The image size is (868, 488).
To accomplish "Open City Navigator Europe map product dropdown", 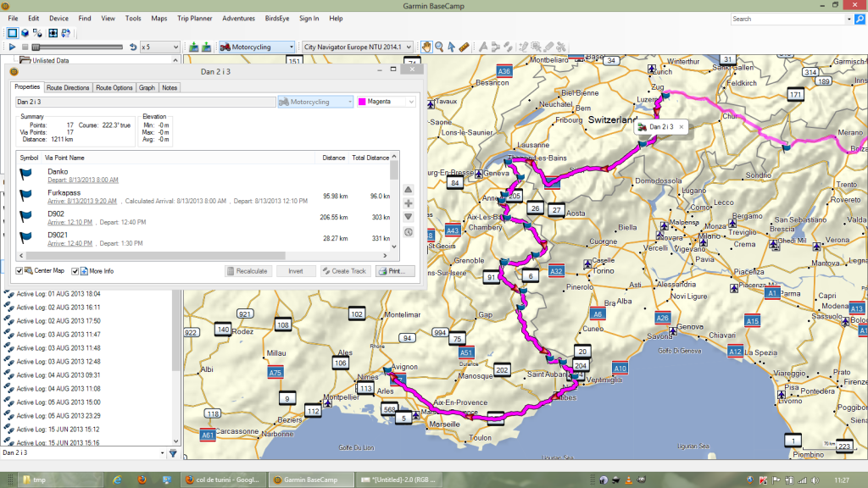I will point(357,47).
